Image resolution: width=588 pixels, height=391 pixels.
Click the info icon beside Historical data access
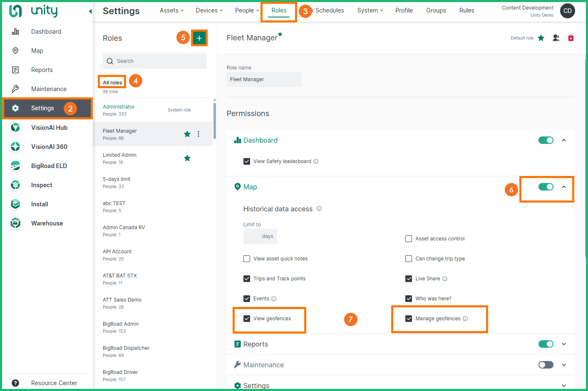point(319,209)
